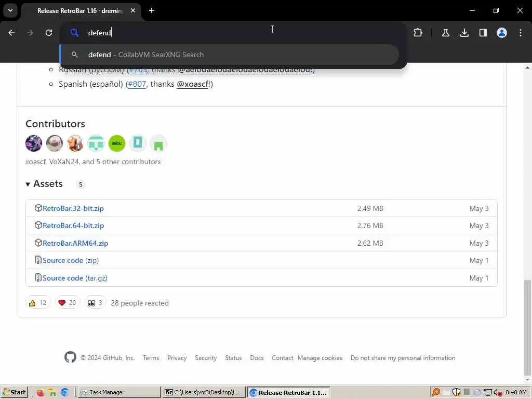This screenshot has width=532, height=399.
Task: Download Source code (tar.gz)
Action: (x=75, y=278)
